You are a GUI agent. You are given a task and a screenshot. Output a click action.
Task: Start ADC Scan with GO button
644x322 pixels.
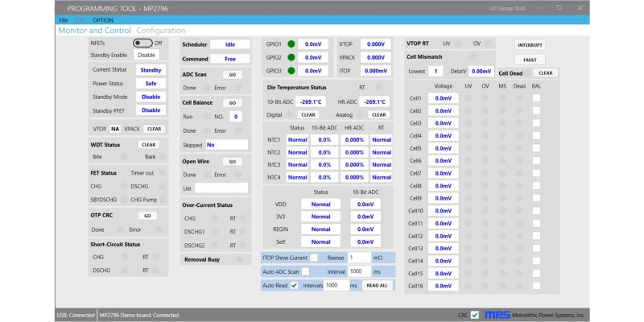click(233, 75)
